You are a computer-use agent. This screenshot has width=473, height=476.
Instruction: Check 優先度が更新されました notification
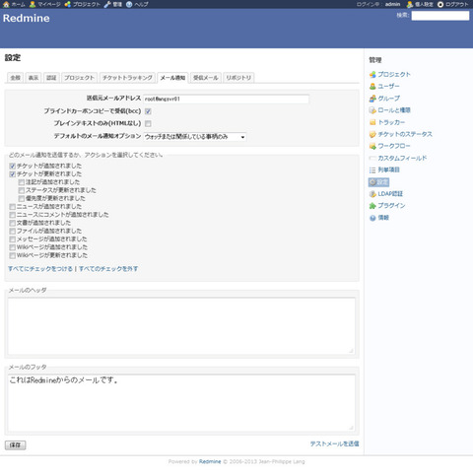(22, 198)
